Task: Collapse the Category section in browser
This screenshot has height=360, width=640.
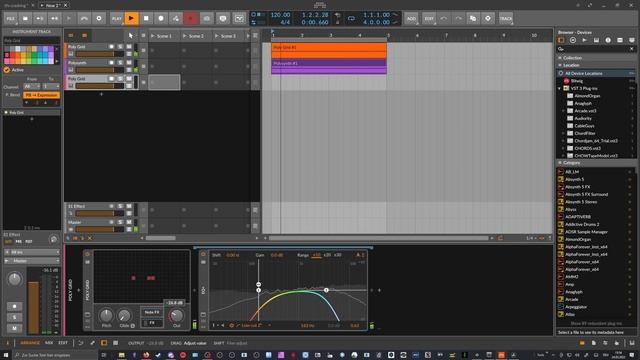Action: coord(560,162)
